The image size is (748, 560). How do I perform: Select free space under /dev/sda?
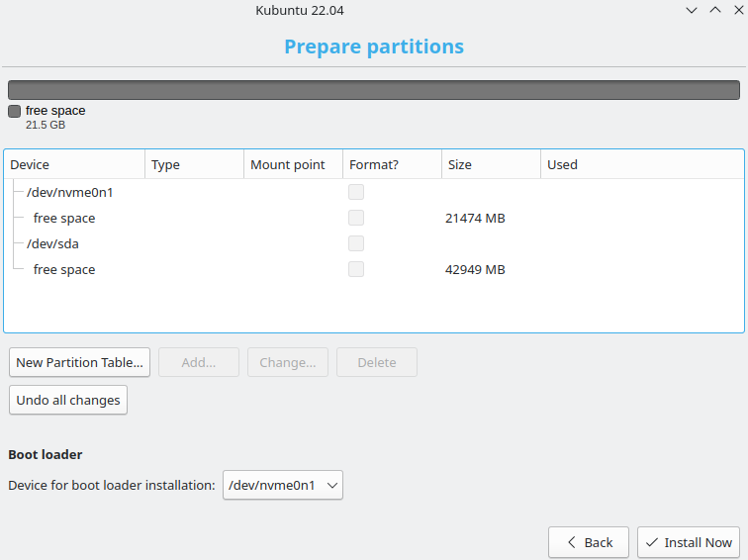pyautogui.click(x=374, y=269)
